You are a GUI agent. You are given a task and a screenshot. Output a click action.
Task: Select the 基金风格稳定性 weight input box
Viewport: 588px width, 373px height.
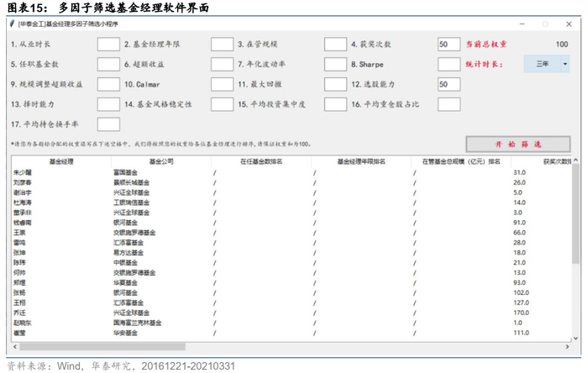tap(222, 104)
